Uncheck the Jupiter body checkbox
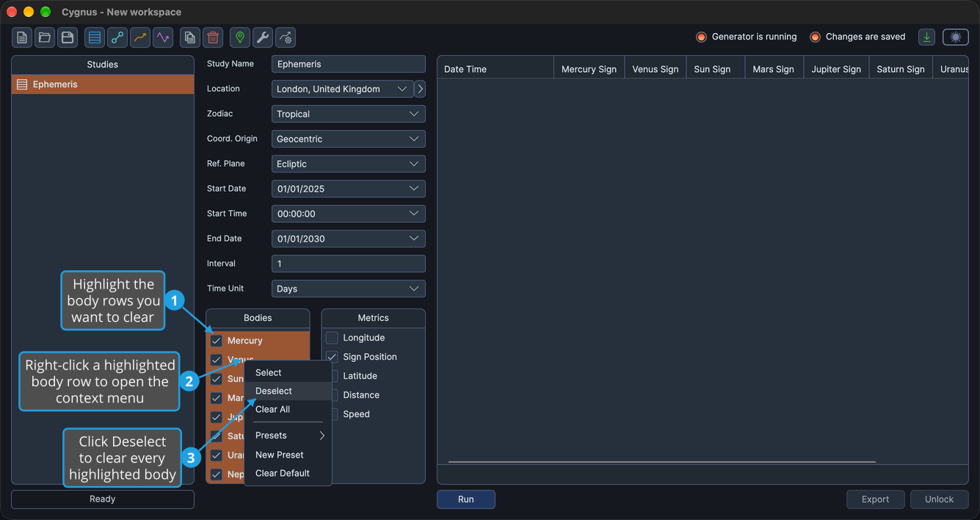 click(216, 417)
